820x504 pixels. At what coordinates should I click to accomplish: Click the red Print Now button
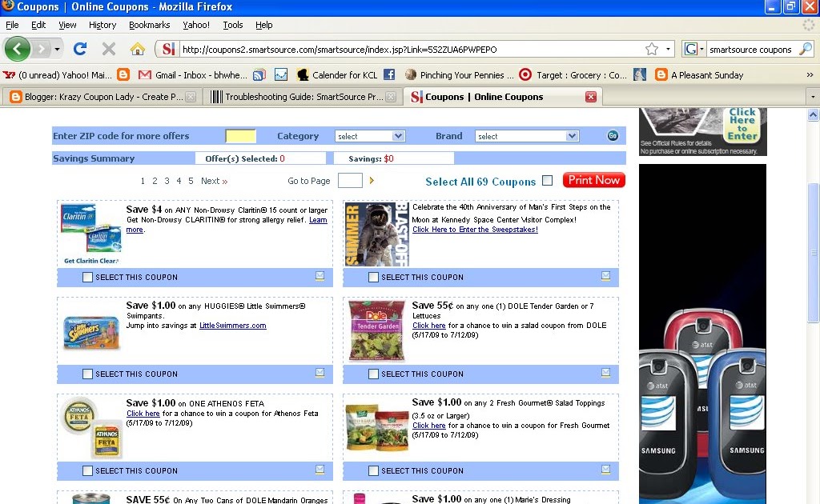pyautogui.click(x=593, y=180)
